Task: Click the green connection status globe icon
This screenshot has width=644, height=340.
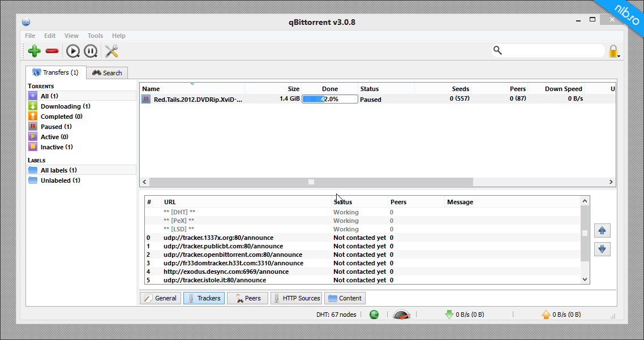Action: tap(374, 315)
